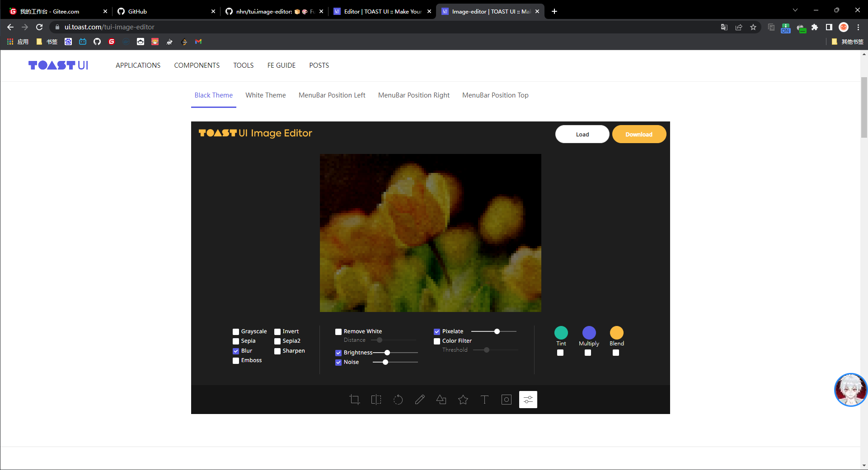Viewport: 868px width, 470px height.
Task: Select the Flip tool icon
Action: pos(376,400)
